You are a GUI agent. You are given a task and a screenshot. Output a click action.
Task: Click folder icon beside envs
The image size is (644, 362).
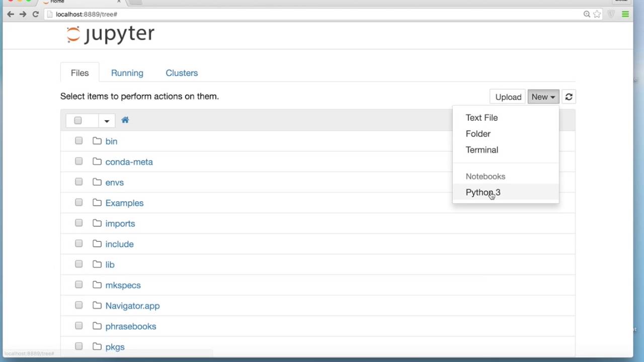coord(97,182)
